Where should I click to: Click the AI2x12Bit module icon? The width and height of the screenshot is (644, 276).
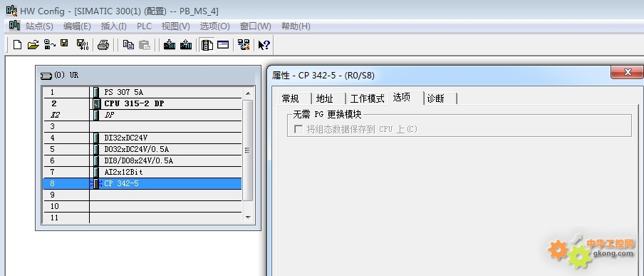pos(96,172)
